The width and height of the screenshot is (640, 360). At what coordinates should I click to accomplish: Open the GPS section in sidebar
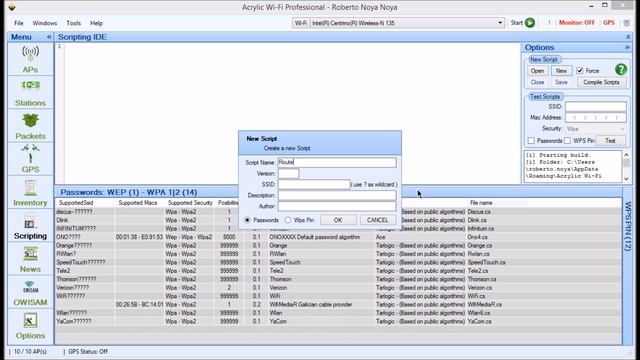coord(30,160)
